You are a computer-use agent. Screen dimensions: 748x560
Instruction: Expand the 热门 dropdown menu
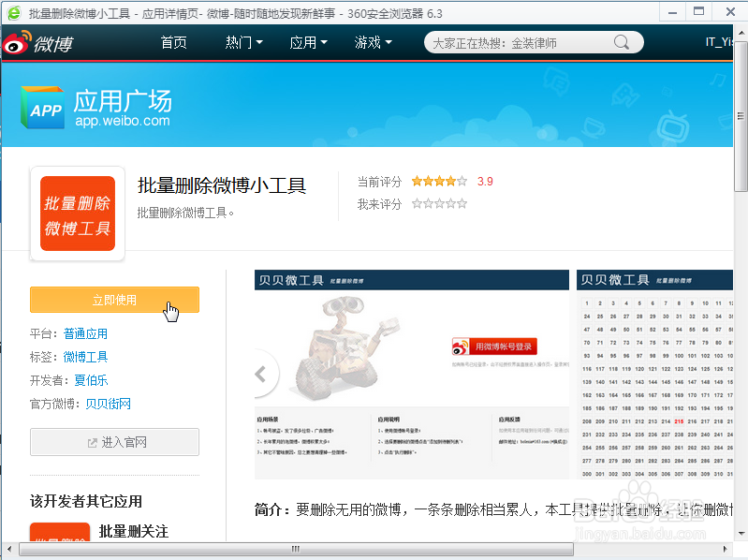point(243,43)
